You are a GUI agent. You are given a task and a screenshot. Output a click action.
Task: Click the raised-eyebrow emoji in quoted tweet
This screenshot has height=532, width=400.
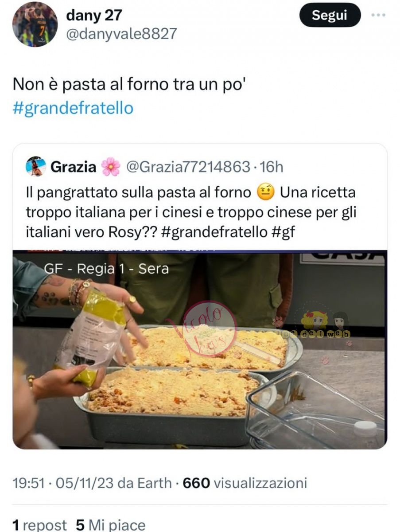(x=267, y=192)
